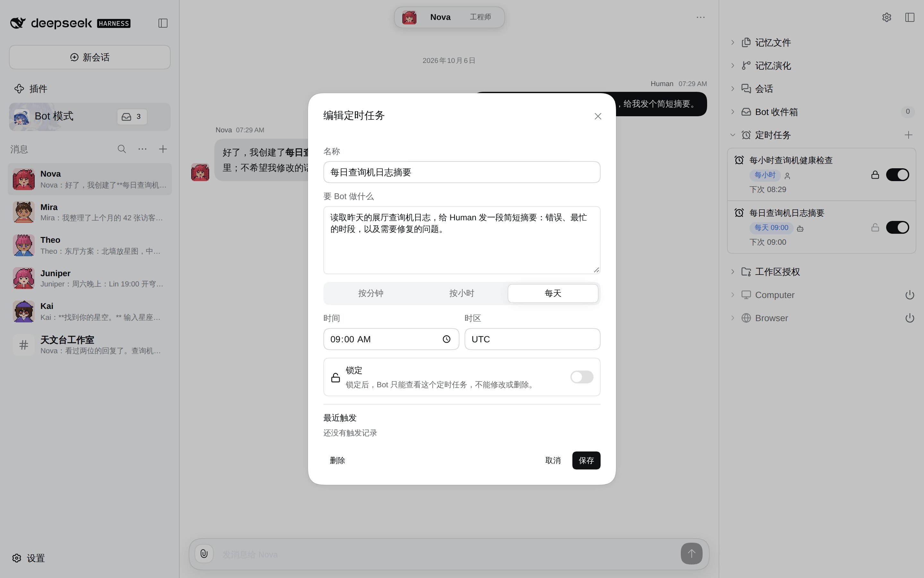924x578 pixels.
Task: Click Bot 收件箱 count badge 0
Action: (908, 112)
